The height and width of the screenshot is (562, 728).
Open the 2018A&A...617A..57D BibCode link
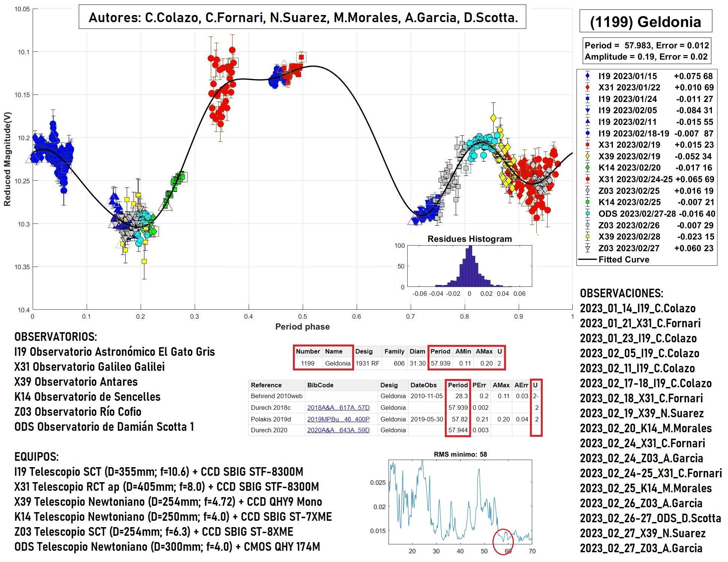point(338,408)
